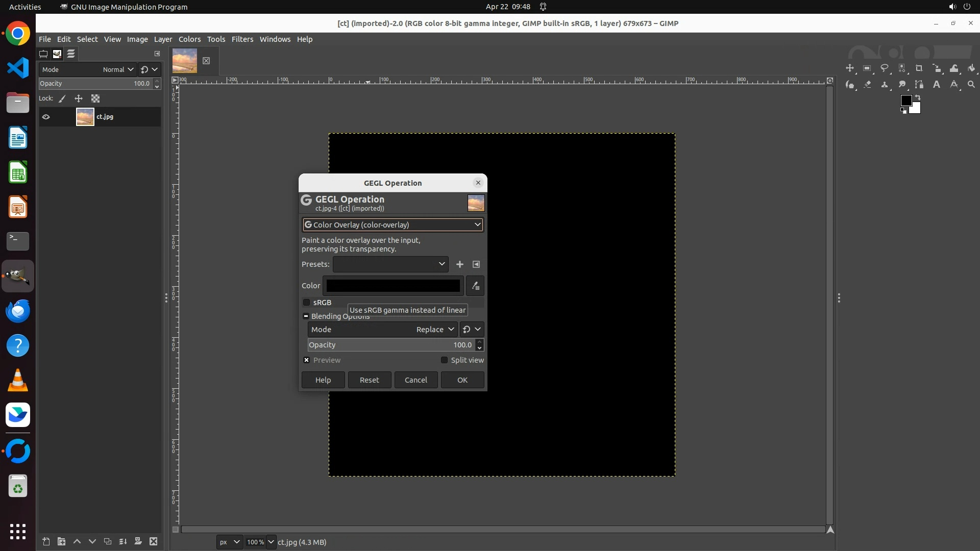Pick color from image with eyedropper button

coord(475,286)
